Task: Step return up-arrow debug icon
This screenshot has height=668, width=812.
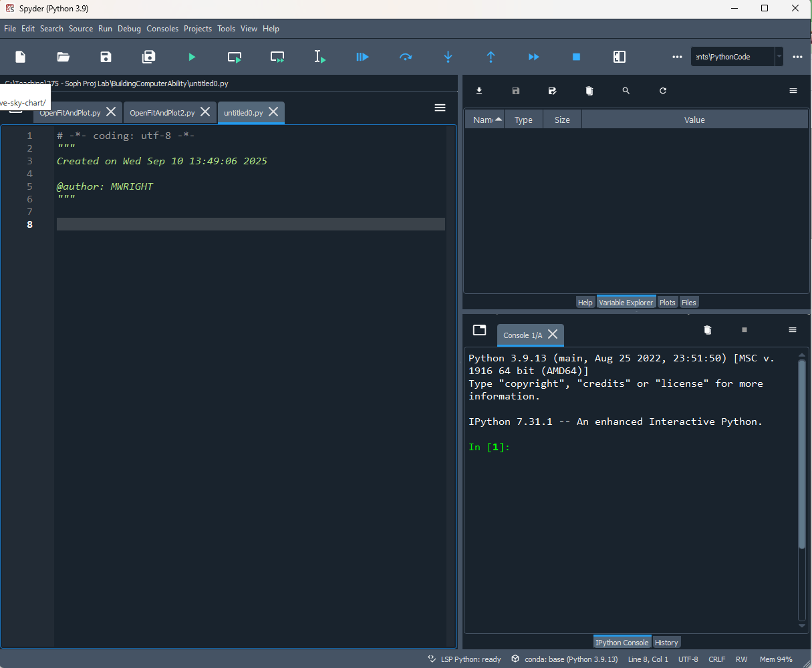Action: click(x=491, y=57)
